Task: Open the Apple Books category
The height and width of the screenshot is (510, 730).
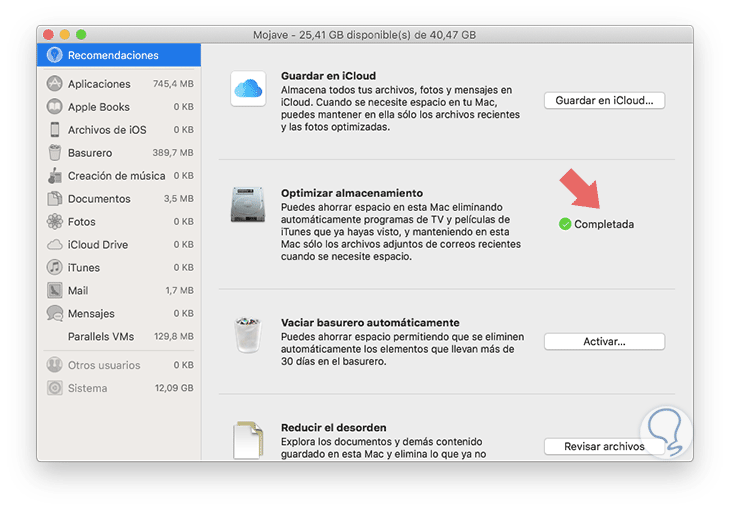Action: (x=99, y=107)
